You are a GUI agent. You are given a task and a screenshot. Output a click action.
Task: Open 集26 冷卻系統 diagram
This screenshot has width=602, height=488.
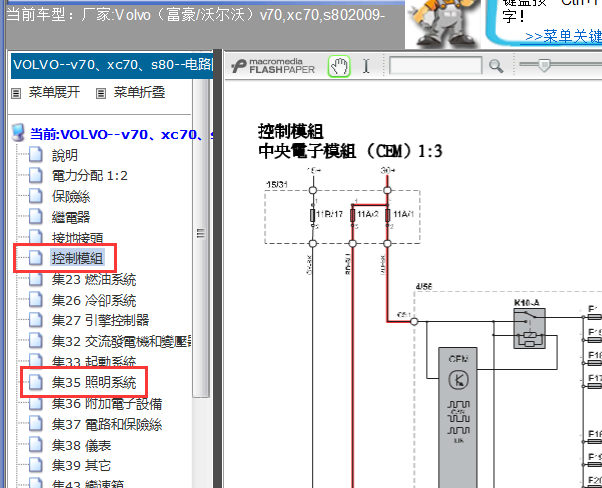pos(94,300)
